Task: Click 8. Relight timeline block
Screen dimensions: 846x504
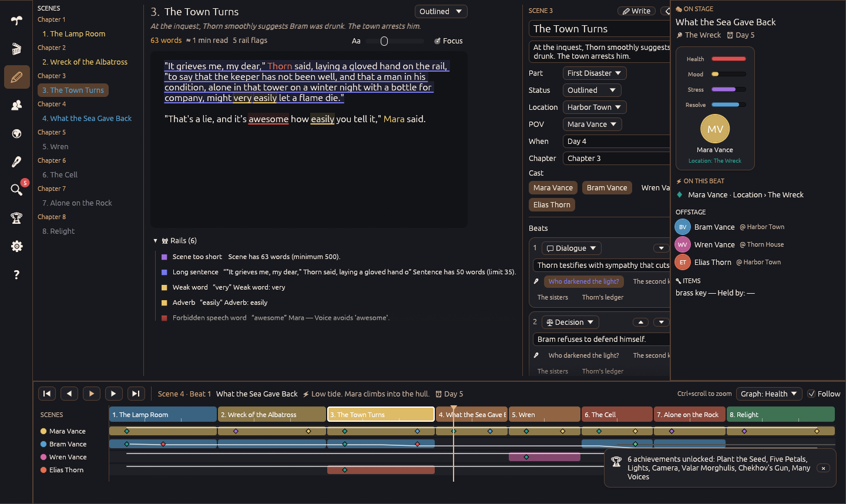Action: coord(781,415)
